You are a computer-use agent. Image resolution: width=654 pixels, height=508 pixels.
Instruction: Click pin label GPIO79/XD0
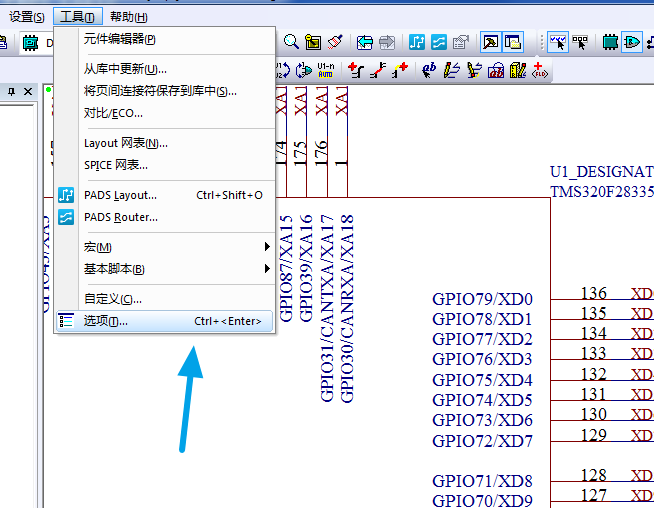pyautogui.click(x=482, y=299)
